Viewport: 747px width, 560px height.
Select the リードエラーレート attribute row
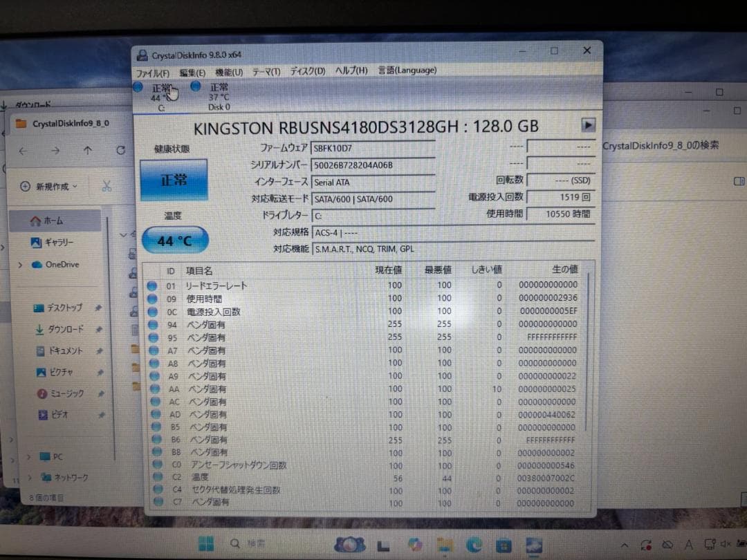coord(364,286)
